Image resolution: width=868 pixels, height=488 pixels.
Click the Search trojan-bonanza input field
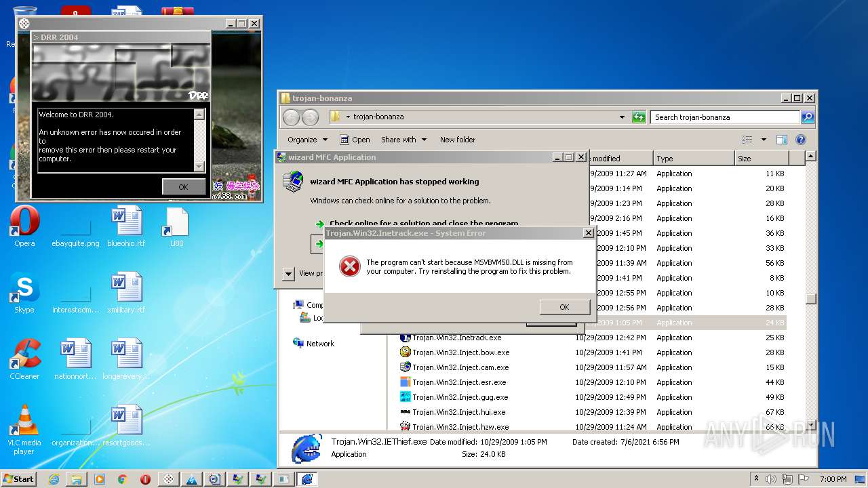(725, 117)
